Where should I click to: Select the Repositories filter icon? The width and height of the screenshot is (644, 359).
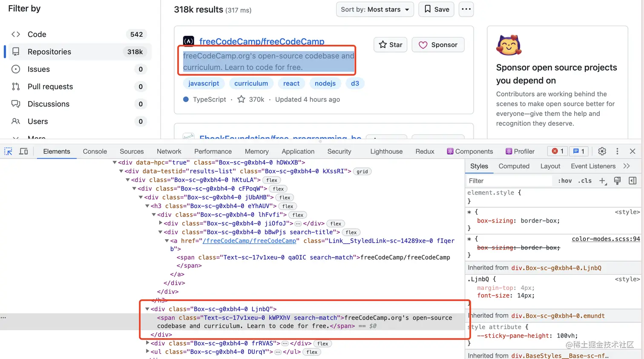[x=16, y=52]
